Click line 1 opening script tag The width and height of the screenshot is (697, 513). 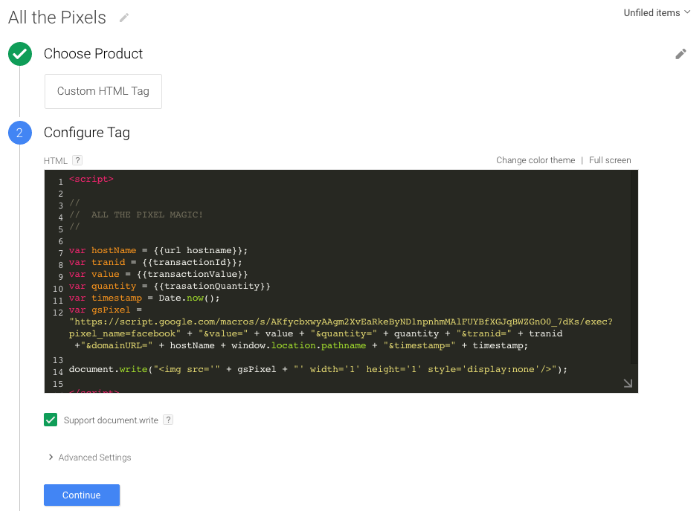[x=91, y=179]
